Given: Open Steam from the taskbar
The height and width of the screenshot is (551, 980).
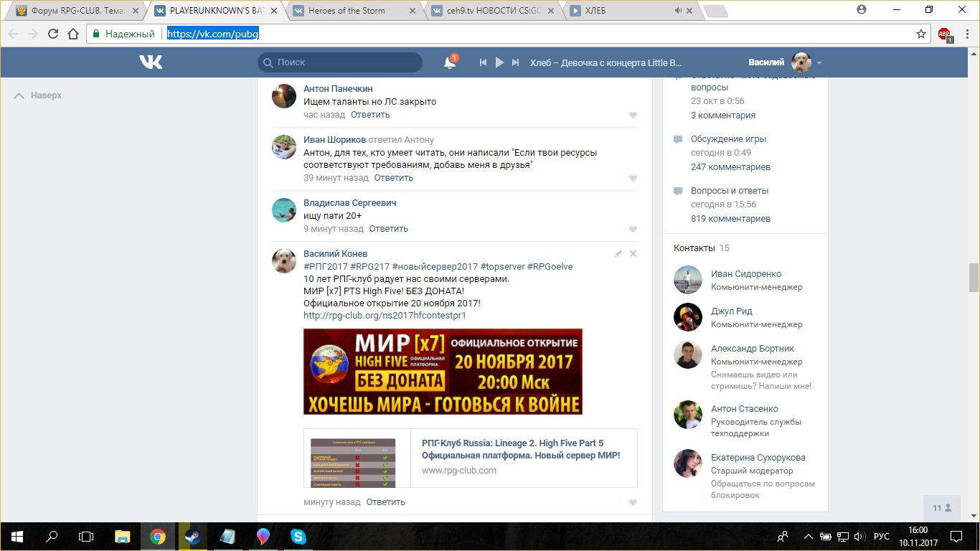Looking at the screenshot, I should [192, 537].
